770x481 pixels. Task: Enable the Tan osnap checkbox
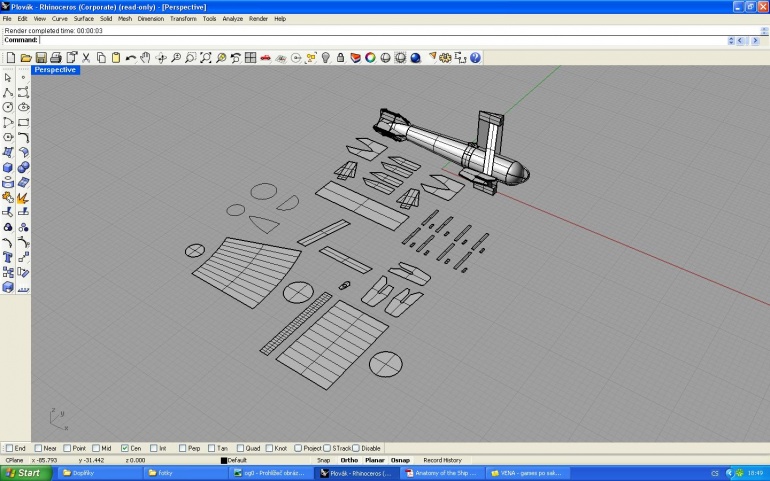tap(212, 448)
